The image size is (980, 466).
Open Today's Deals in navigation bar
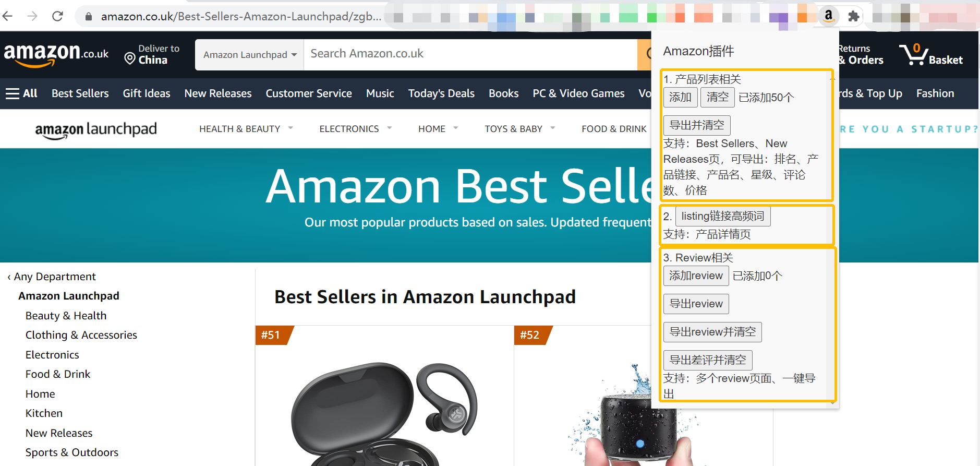click(441, 93)
